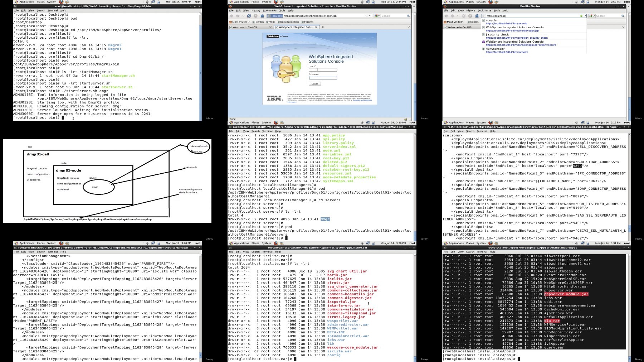Click volume icon in panel clocked 2:54 PM
644x362 pixels.
point(362,2)
